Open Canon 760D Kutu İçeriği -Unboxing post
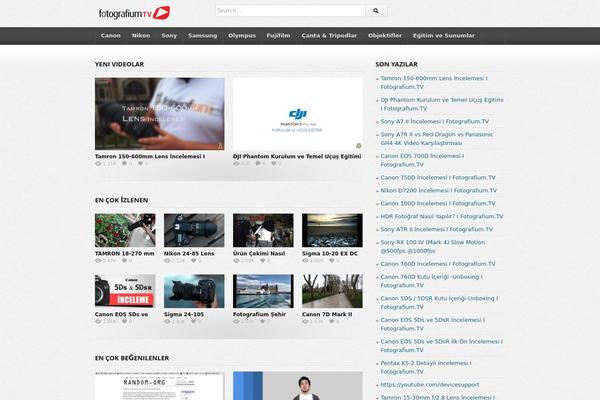This screenshot has width=600, height=400. pyautogui.click(x=431, y=281)
